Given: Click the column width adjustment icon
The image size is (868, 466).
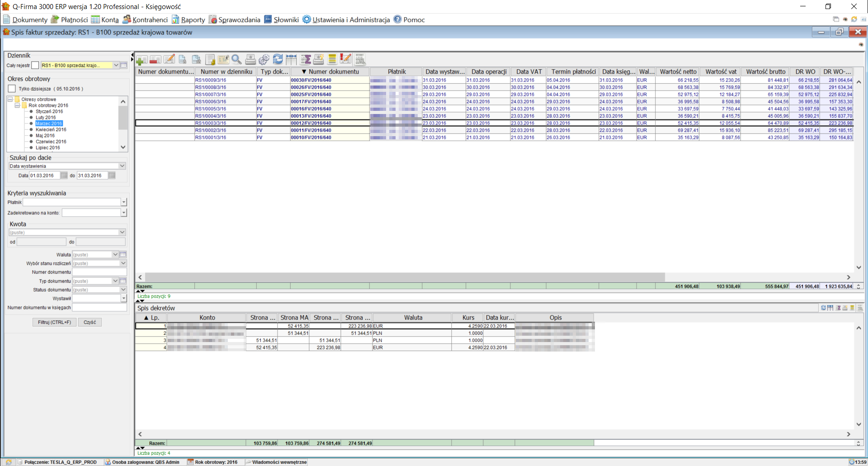Looking at the screenshot, I should pos(291,60).
